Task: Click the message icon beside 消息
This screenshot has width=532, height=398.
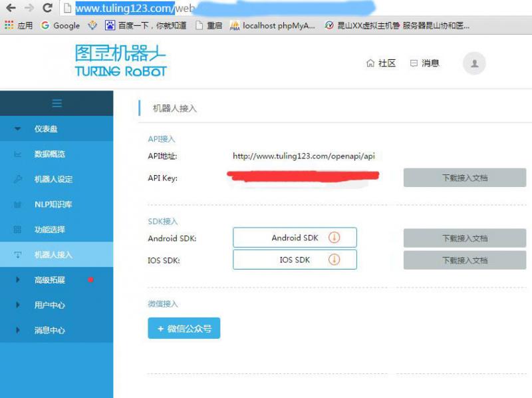Action: pos(414,63)
